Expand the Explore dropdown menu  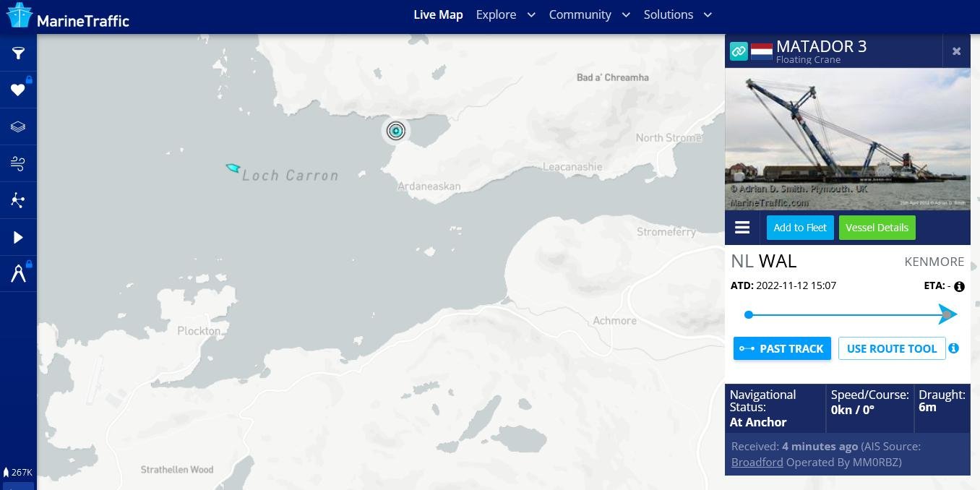point(505,14)
